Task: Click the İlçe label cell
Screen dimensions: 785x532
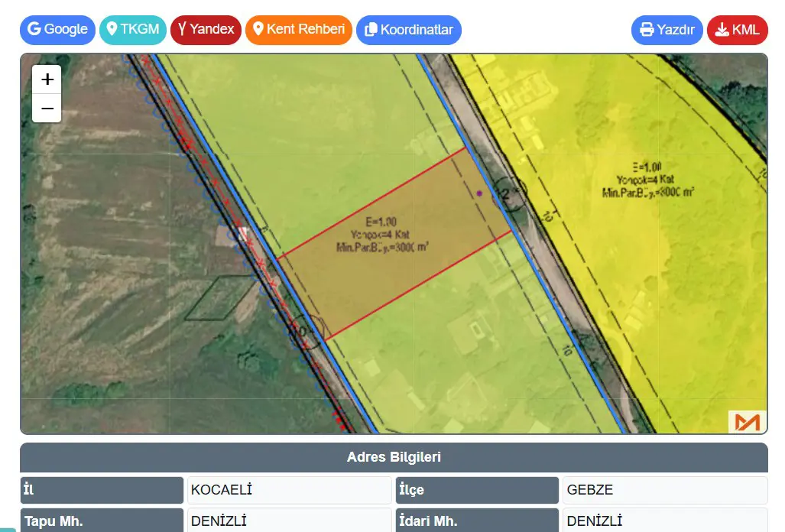Action: click(477, 490)
